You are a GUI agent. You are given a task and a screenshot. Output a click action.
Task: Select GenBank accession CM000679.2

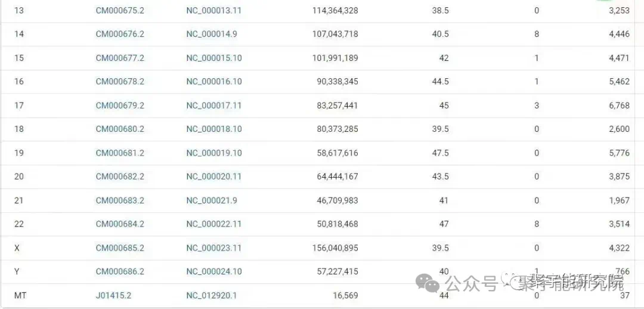tap(120, 106)
